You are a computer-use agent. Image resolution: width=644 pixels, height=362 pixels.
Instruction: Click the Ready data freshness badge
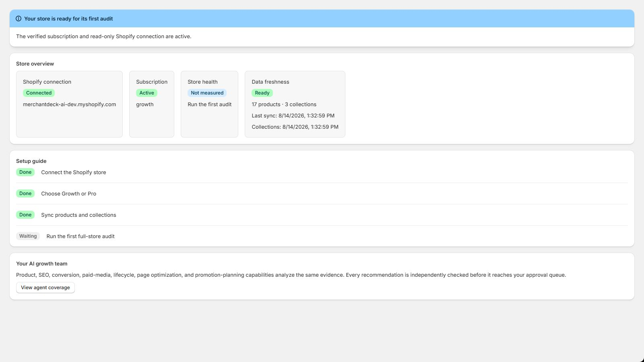pyautogui.click(x=262, y=93)
